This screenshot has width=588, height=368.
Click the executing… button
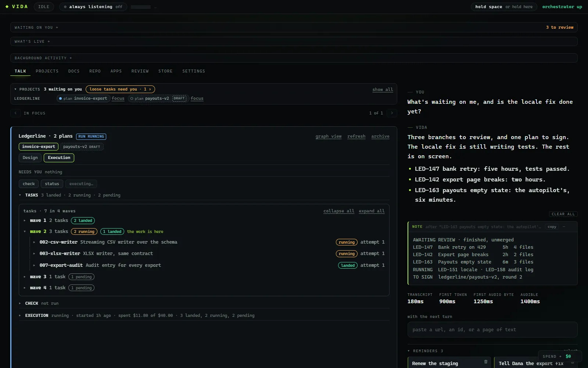(81, 184)
